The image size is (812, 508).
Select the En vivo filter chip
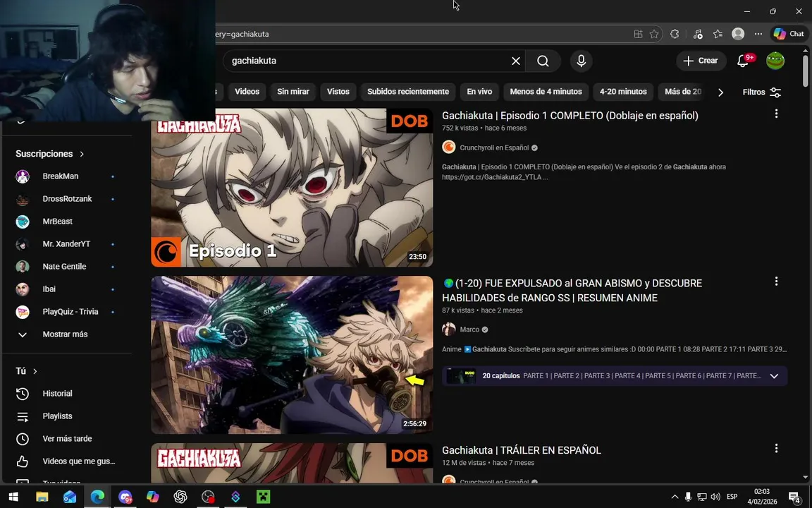click(x=479, y=92)
